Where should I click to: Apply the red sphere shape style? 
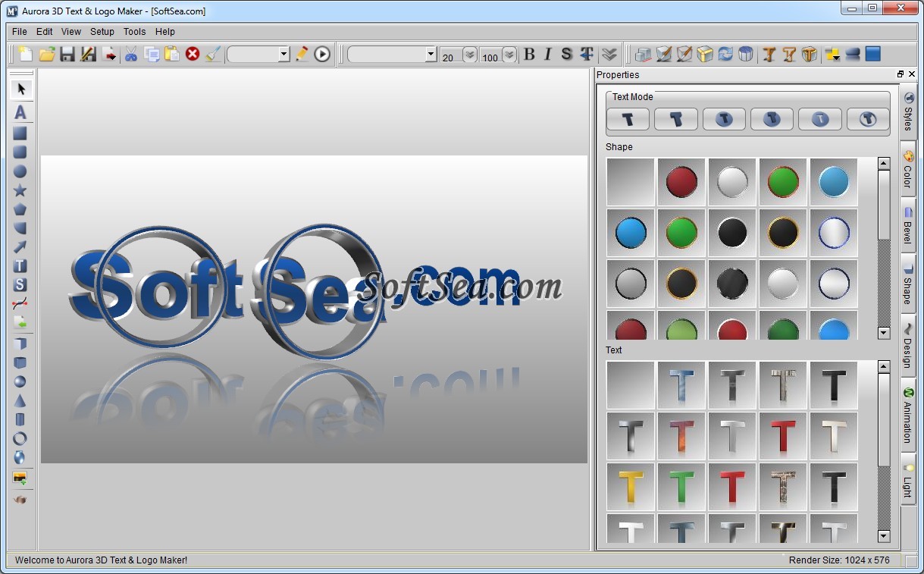coord(681,182)
